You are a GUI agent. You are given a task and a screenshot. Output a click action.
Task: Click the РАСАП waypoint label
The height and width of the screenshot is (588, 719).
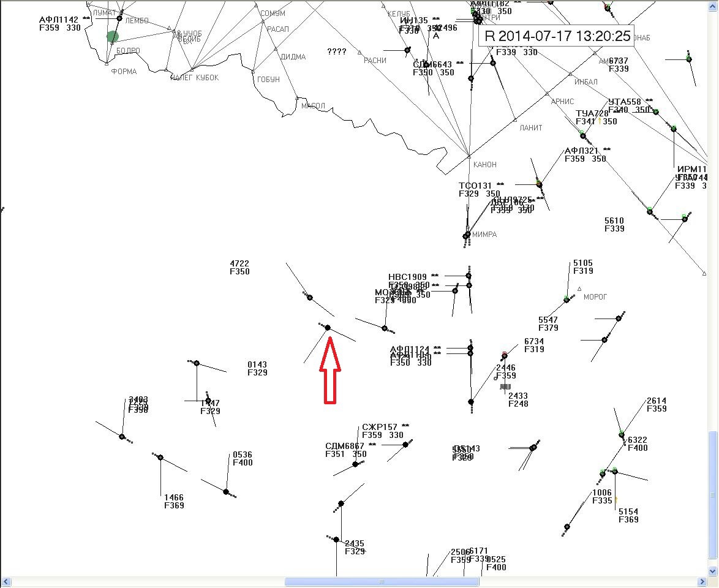click(x=278, y=29)
